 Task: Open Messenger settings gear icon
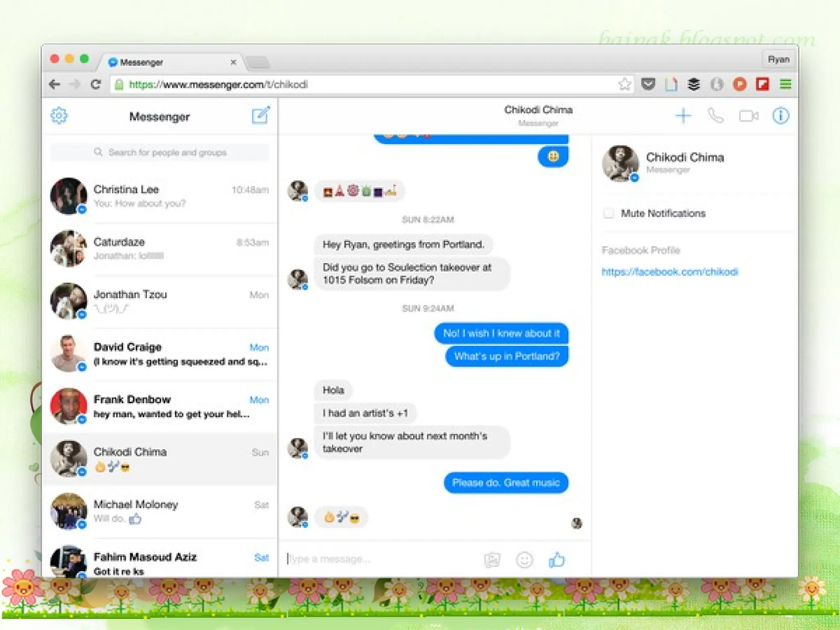click(x=59, y=116)
